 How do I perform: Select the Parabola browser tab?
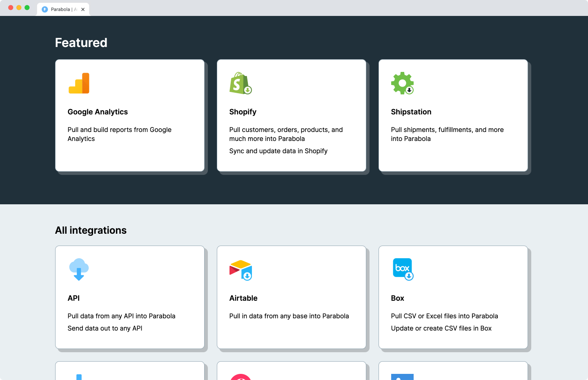point(63,9)
